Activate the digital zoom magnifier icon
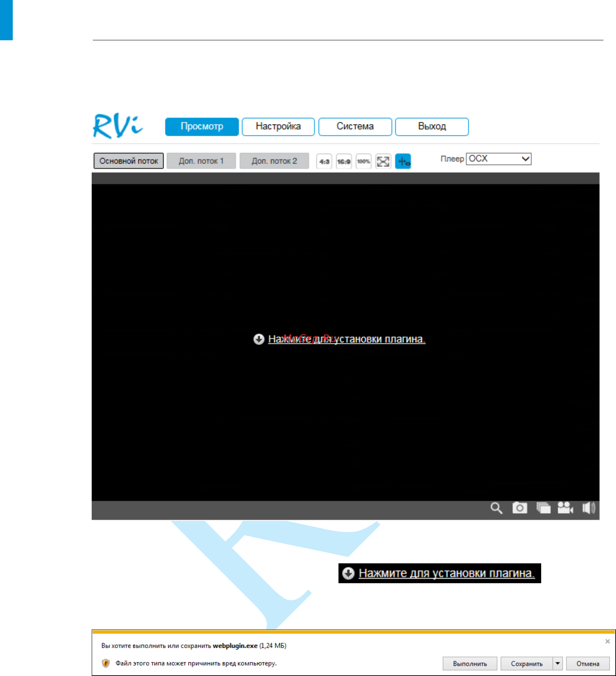This screenshot has width=616, height=676. 496,508
